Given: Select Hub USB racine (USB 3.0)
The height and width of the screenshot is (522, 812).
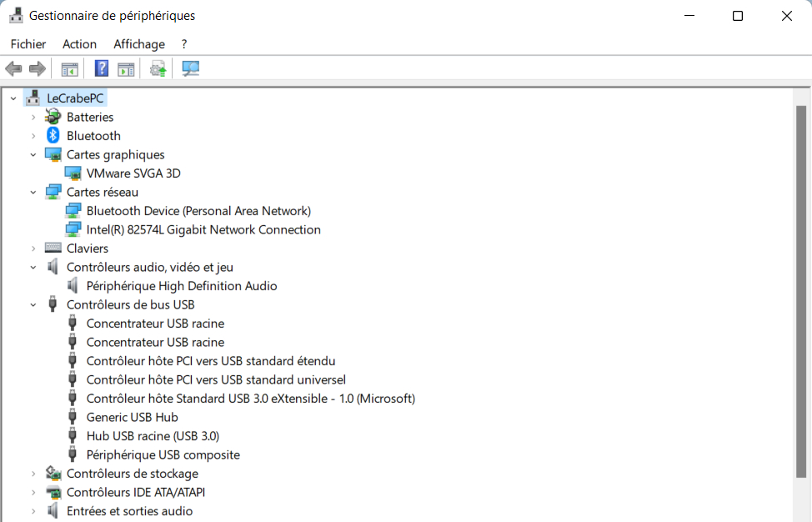Looking at the screenshot, I should 153,436.
